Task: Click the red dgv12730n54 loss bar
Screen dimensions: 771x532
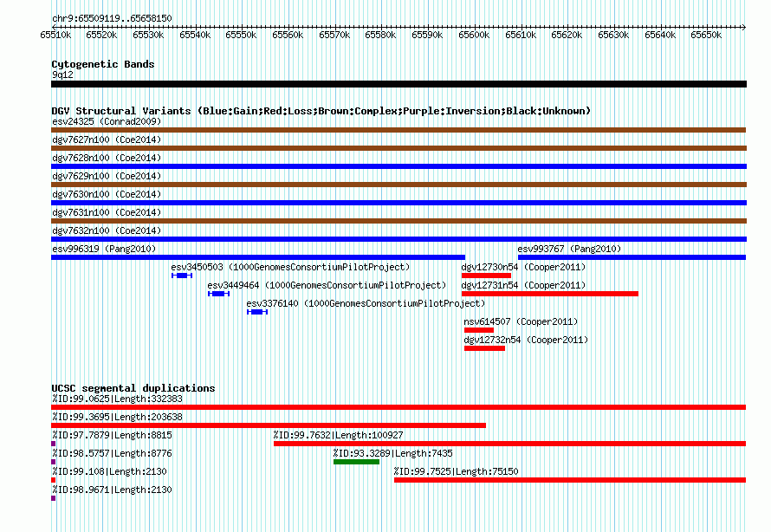Action: click(486, 276)
